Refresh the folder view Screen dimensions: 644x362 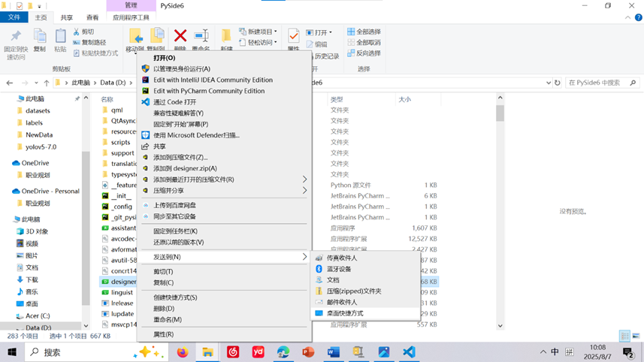coord(557,83)
